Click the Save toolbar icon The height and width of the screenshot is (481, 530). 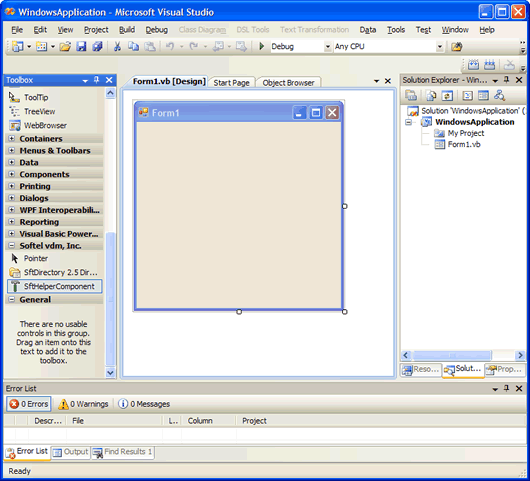(x=81, y=46)
